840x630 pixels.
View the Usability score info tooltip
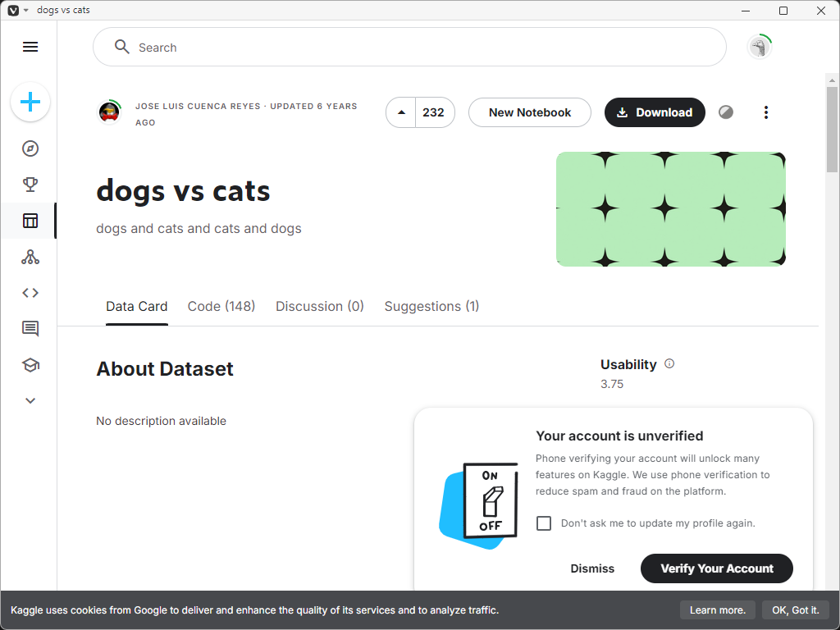669,363
